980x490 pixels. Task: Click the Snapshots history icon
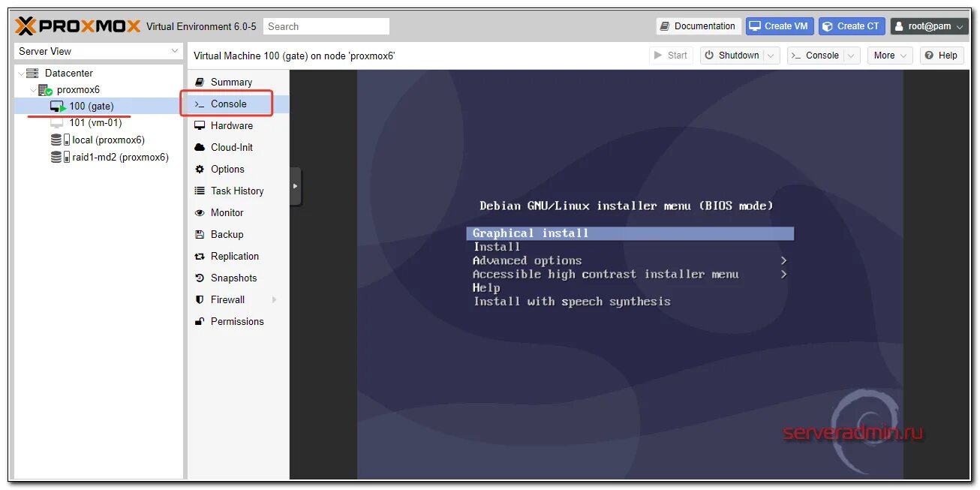click(x=200, y=278)
